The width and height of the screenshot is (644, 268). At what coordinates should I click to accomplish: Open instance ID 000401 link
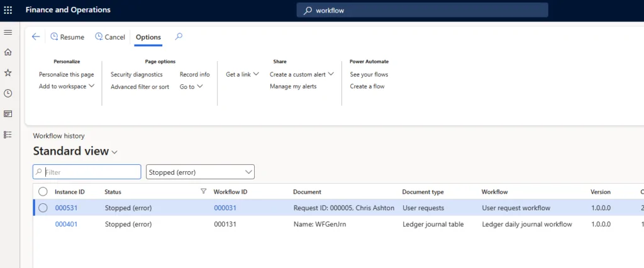[x=66, y=225]
